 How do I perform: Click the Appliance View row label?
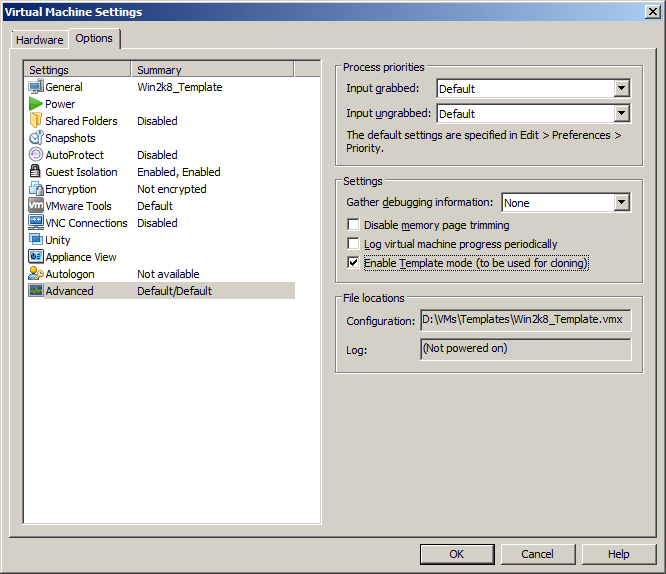[81, 257]
